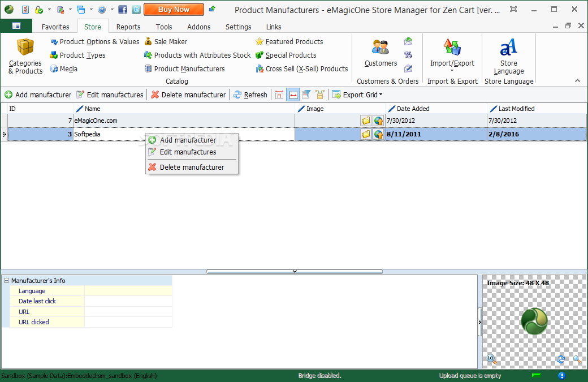Click the green connection indicator in status bar
This screenshot has width=588, height=382.
pos(536,375)
